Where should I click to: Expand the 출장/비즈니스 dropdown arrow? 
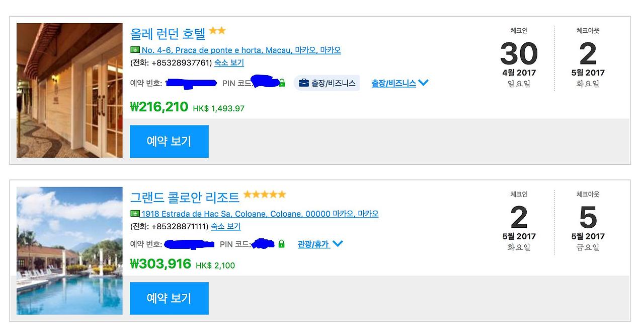(x=424, y=83)
